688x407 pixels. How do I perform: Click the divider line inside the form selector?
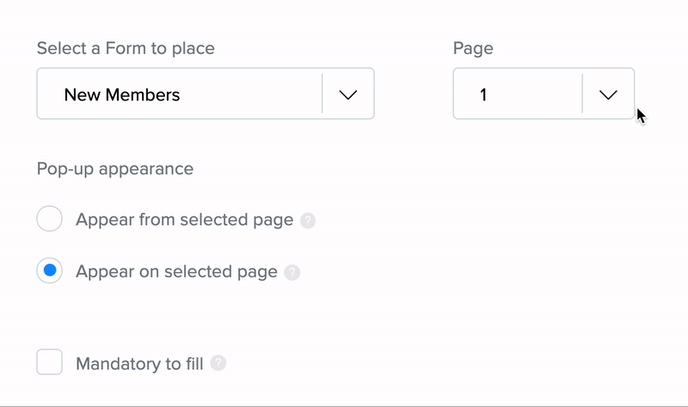coord(322,94)
